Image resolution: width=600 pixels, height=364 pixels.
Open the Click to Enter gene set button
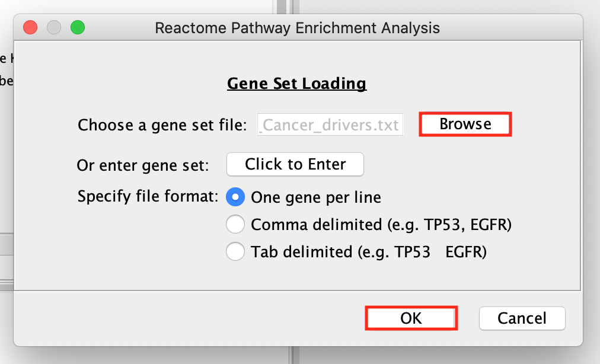tap(295, 164)
